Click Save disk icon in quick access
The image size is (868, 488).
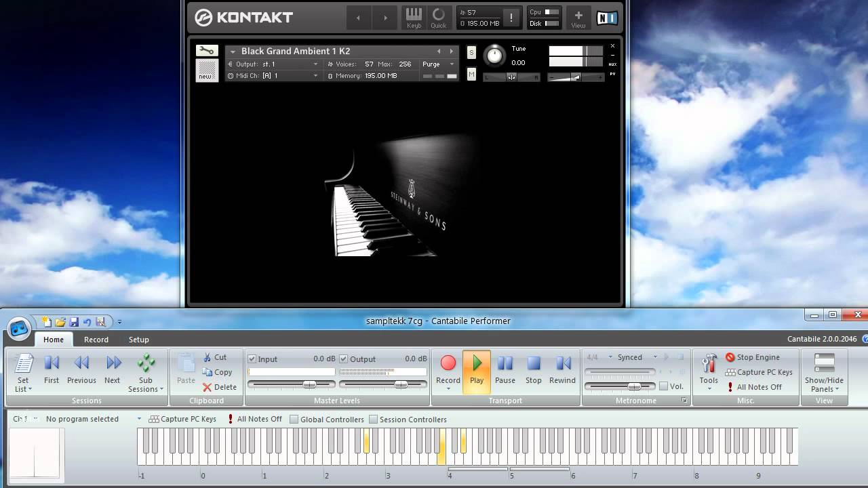[x=74, y=321]
